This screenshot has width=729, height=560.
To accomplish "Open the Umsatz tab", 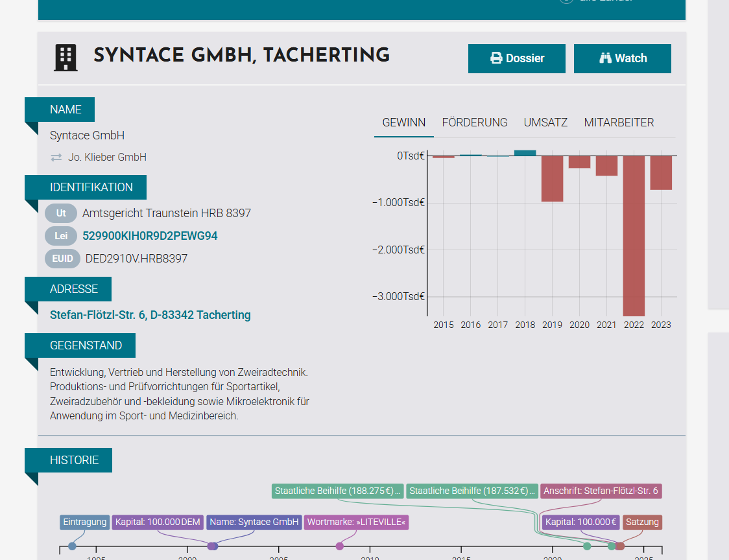I will click(545, 122).
